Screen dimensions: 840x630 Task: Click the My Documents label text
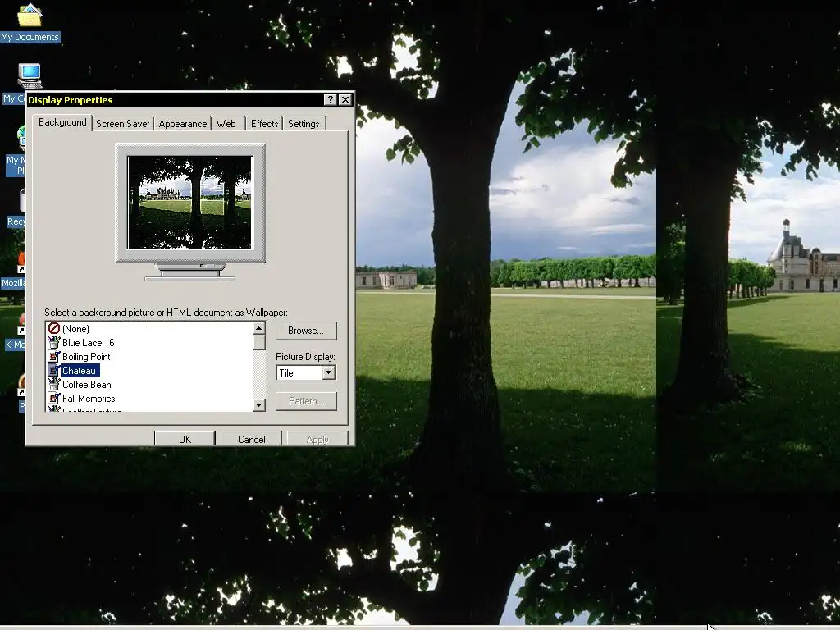tap(30, 37)
